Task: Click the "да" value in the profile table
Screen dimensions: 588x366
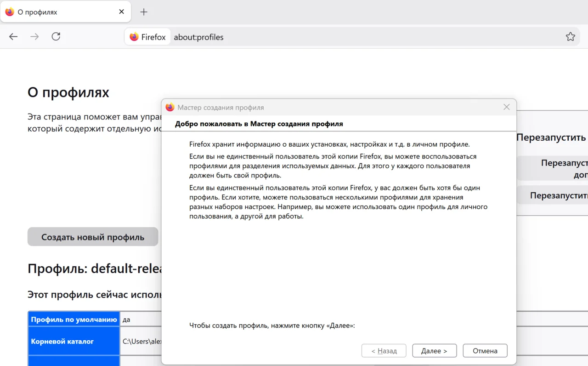Action: (x=127, y=319)
